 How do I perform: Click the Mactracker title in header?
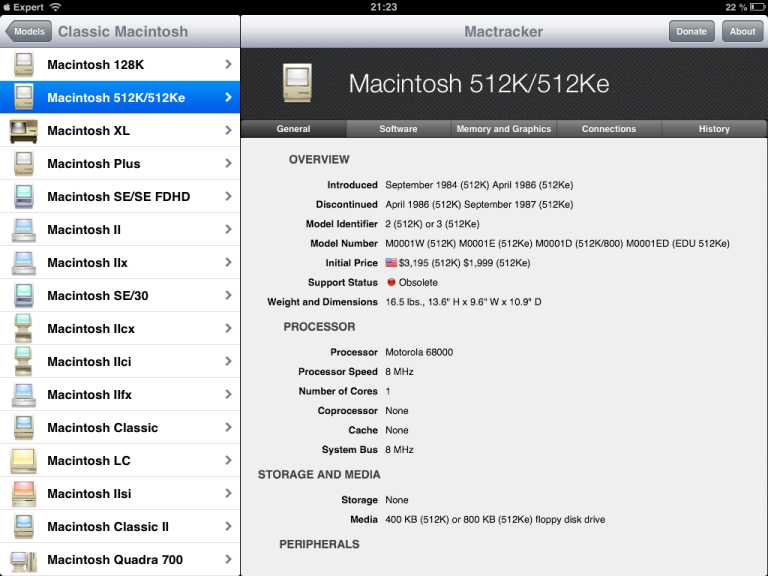(x=504, y=31)
